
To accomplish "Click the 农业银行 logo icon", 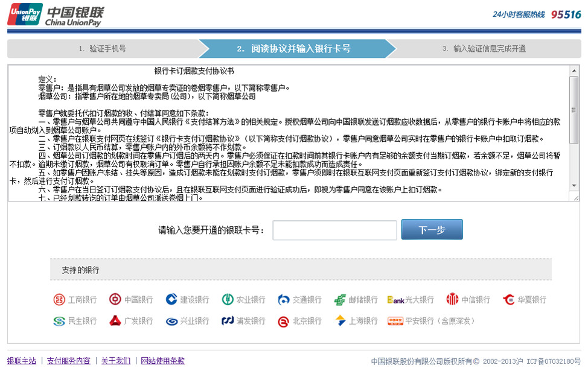I will pos(228,299).
